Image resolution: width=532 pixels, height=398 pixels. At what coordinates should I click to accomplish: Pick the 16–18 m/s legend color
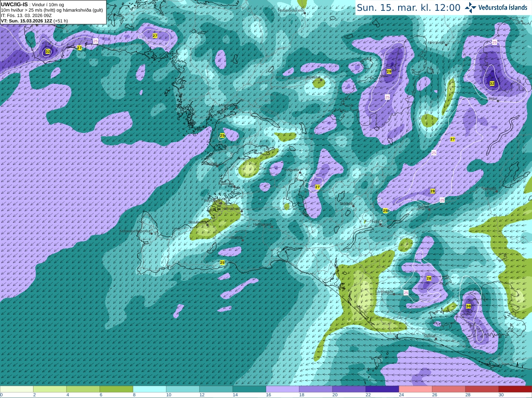click(x=283, y=389)
